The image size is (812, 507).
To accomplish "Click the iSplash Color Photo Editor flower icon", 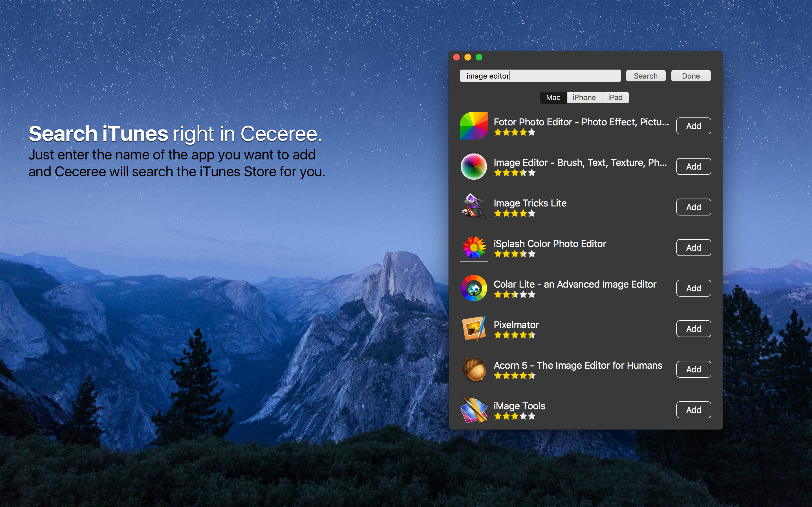I will click(x=473, y=248).
